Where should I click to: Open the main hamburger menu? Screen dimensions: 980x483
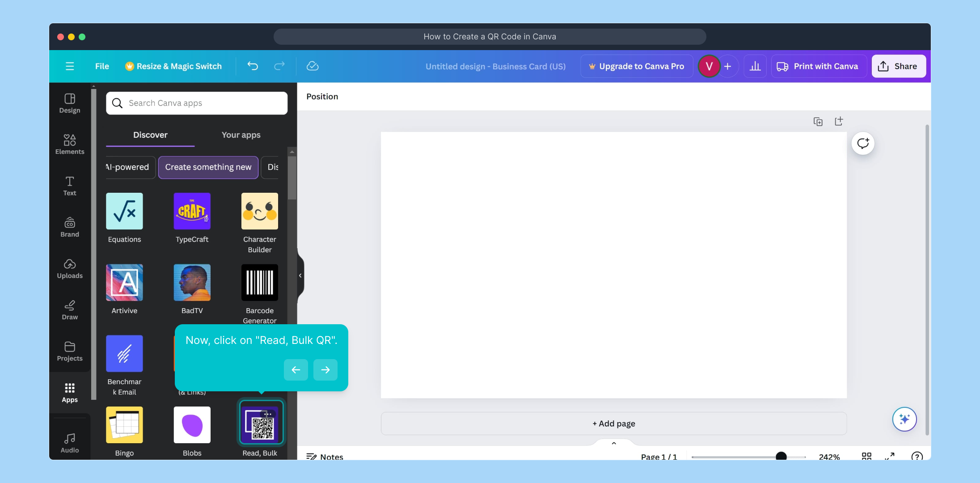(70, 66)
